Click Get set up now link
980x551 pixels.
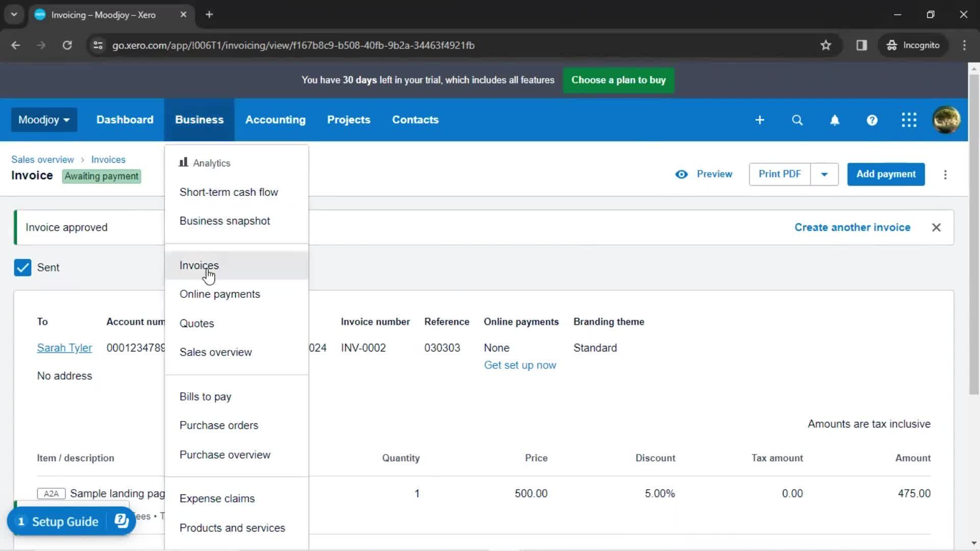click(520, 365)
